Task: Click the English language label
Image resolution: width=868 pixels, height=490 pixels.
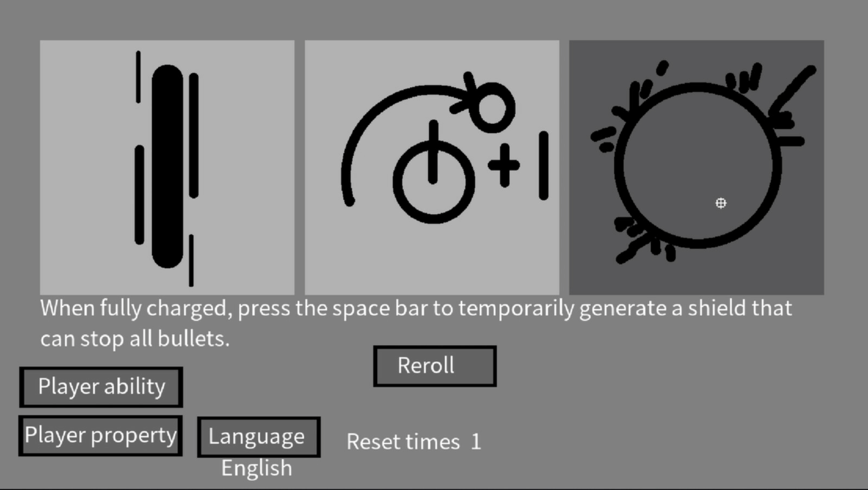Action: tap(257, 468)
